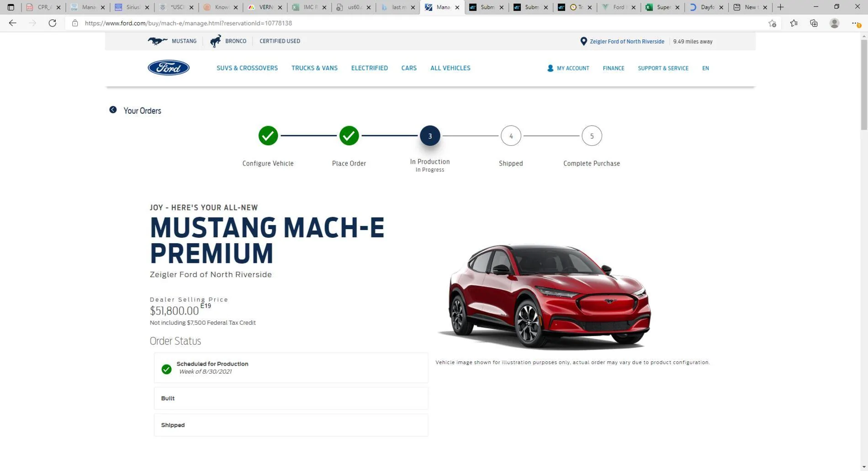Click the site lock icon in address bar

pos(75,23)
